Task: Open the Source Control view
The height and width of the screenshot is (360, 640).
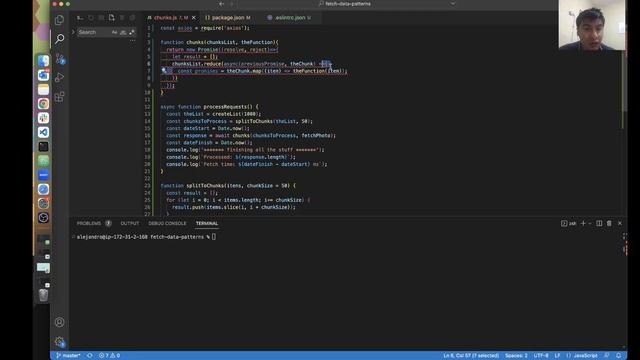Action: point(60,58)
